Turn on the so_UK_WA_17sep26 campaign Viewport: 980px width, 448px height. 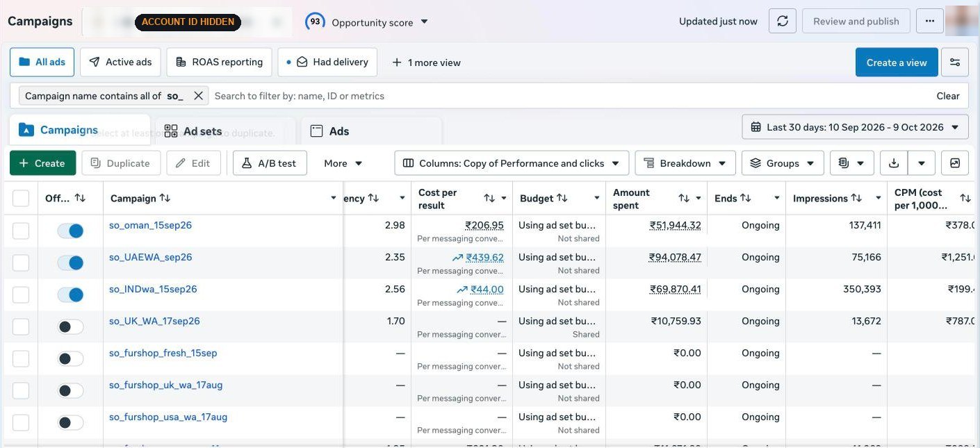point(70,326)
